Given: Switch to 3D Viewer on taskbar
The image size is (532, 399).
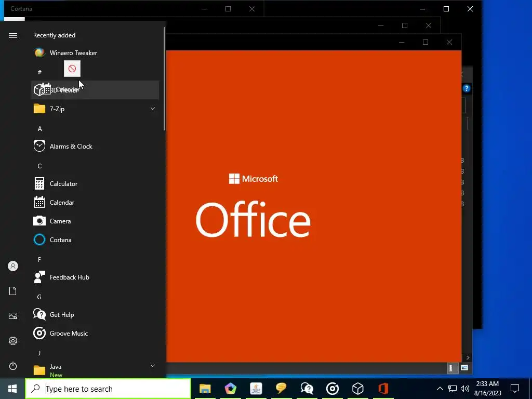Looking at the screenshot, I should pyautogui.click(x=357, y=389).
